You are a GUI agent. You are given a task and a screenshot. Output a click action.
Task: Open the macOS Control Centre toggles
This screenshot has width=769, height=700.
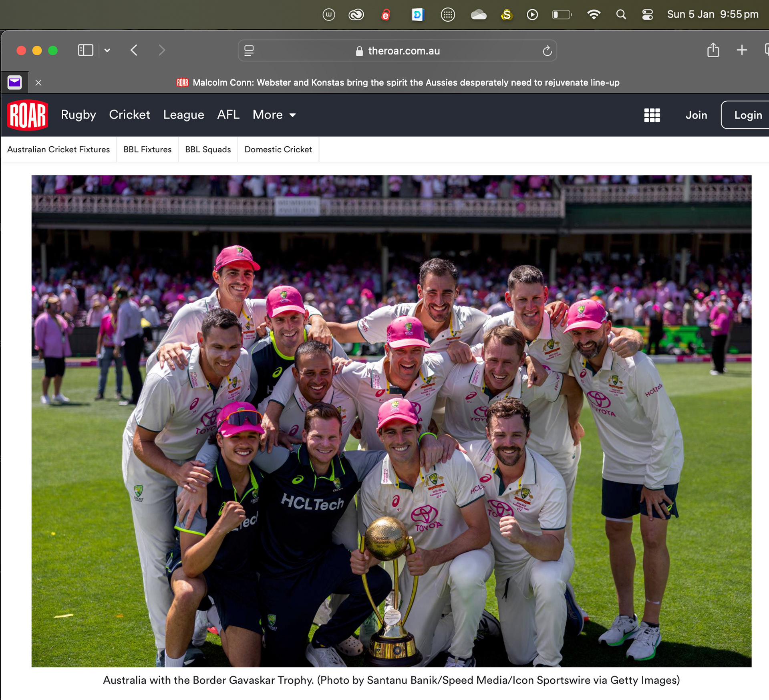[x=647, y=15]
